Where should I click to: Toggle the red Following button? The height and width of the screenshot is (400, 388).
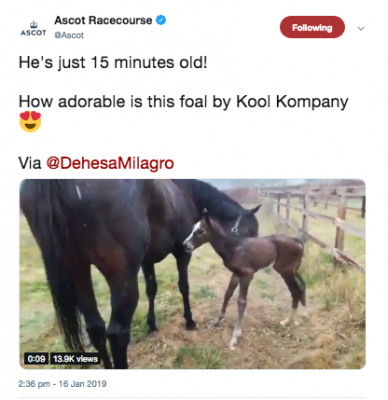[x=312, y=27]
